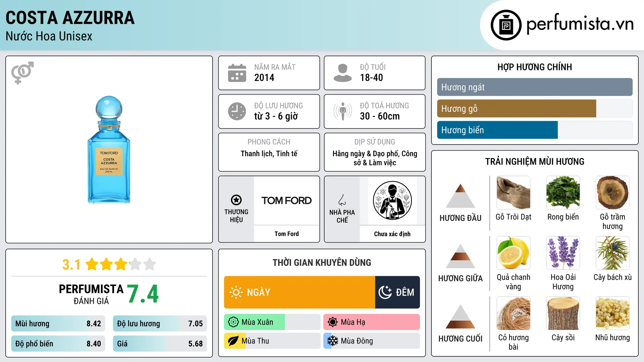
Task: Click the sillage value 30 - 60cm
Action: 380,116
